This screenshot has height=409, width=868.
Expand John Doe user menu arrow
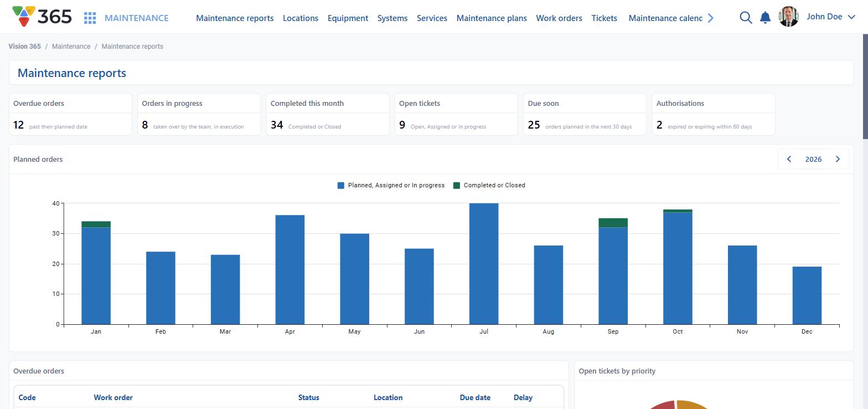851,17
